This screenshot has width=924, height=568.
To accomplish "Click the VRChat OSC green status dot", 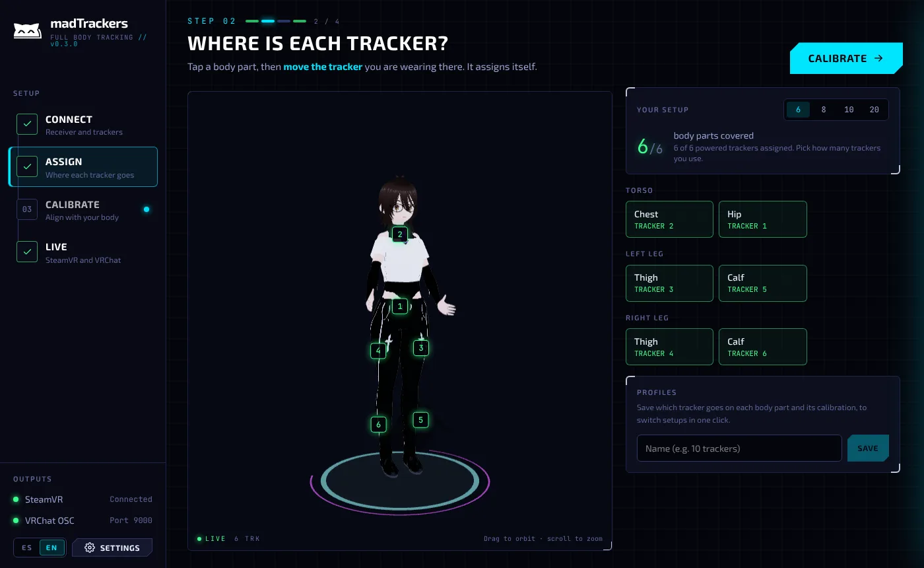I will [x=16, y=520].
